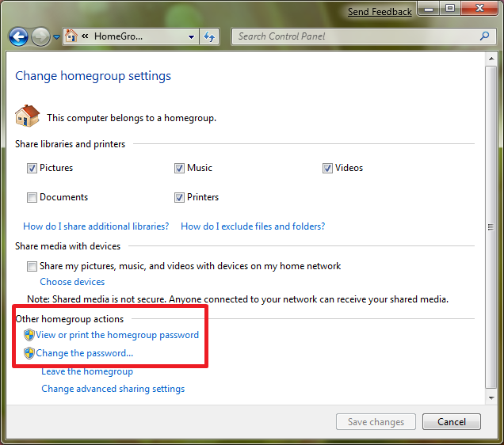The width and height of the screenshot is (504, 445).
Task: Maximize the HomeGroup window
Action: coord(449,9)
